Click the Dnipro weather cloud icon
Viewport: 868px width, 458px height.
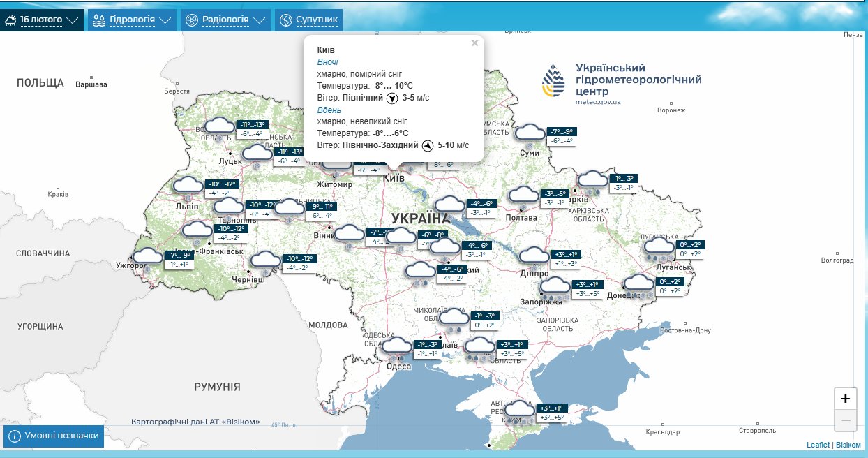tap(534, 258)
